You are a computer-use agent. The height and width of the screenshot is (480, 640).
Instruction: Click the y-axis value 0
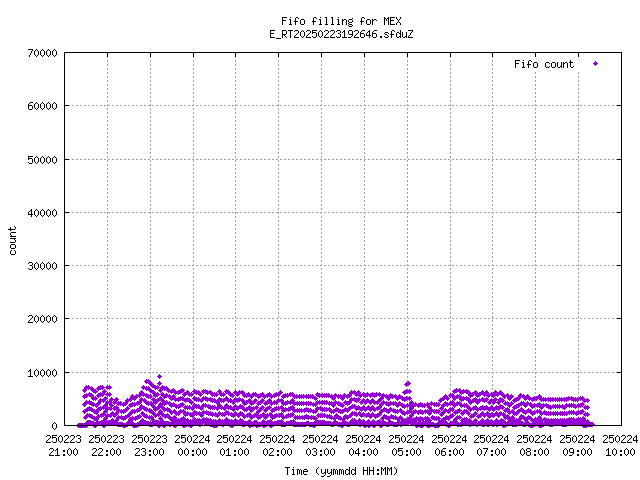pyautogui.click(x=54, y=426)
